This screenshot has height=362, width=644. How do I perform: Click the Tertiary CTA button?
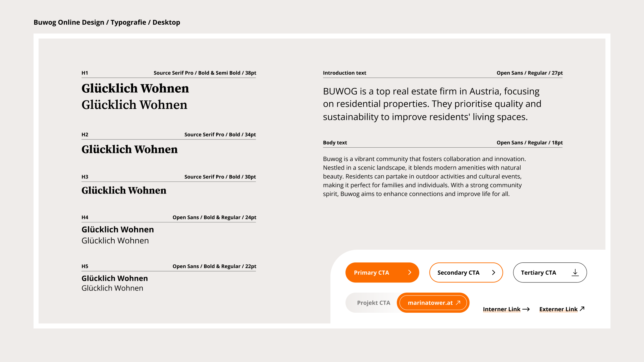(550, 272)
